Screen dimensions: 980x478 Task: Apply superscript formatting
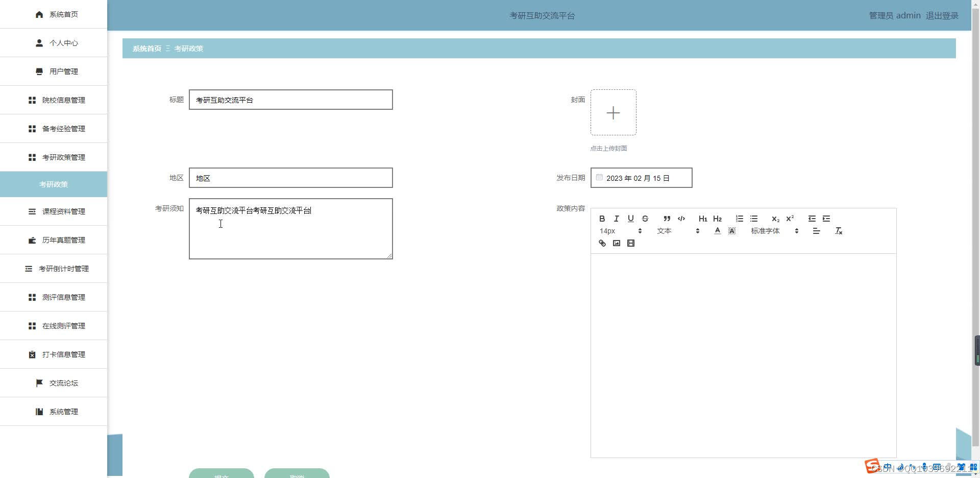coord(790,219)
